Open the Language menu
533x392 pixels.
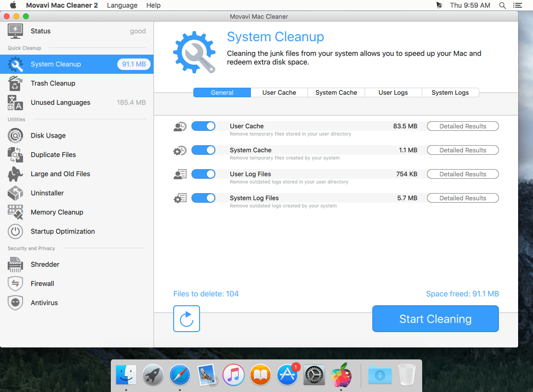(122, 5)
